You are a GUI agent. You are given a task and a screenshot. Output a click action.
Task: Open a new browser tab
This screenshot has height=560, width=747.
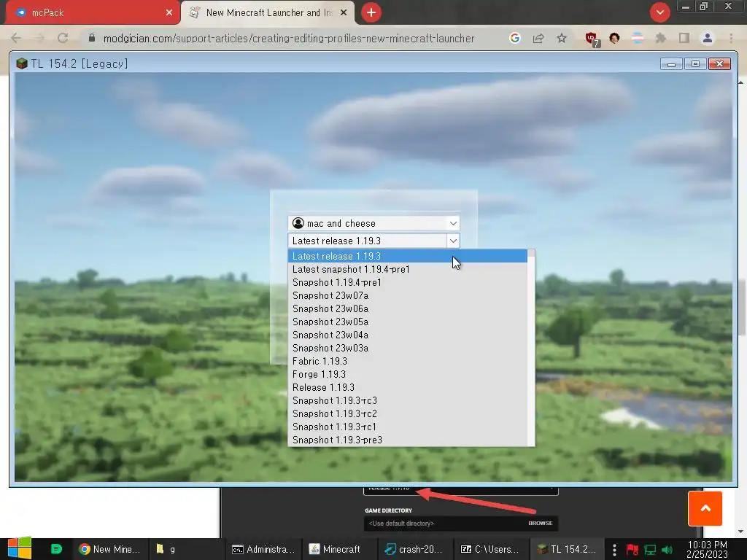point(371,12)
